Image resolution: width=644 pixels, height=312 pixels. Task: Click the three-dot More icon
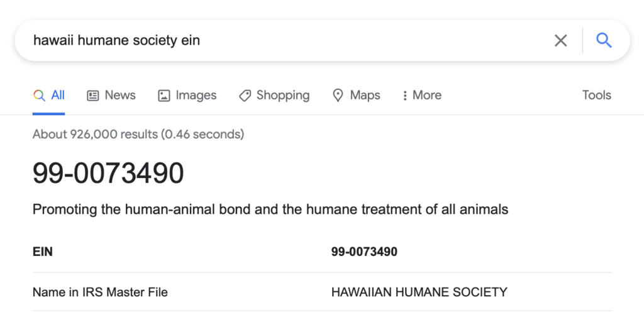coord(405,96)
